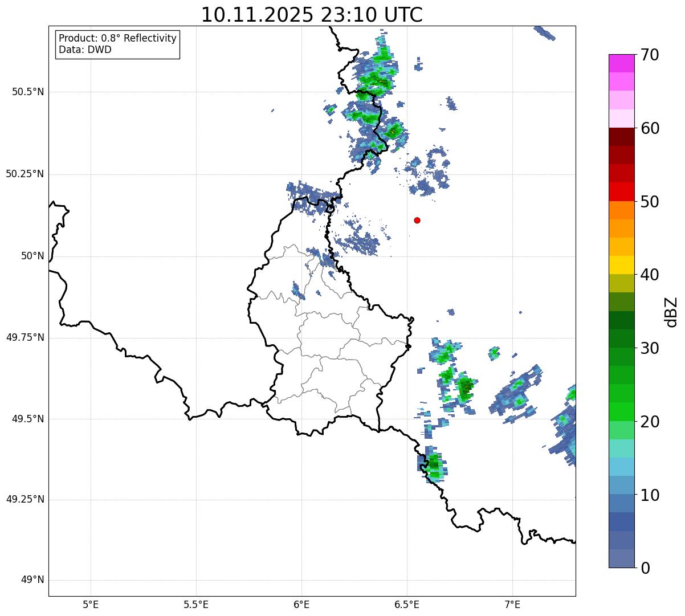Click the latitude label '49.75°N'
The image size is (685, 616).
(x=25, y=337)
